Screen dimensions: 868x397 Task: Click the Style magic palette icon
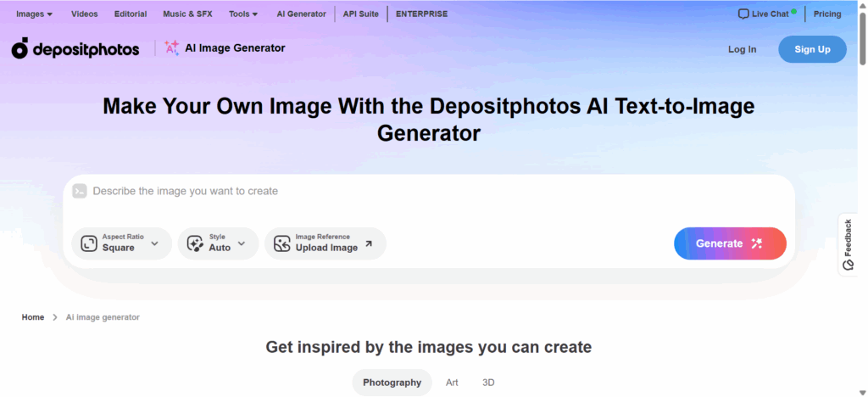pos(195,243)
